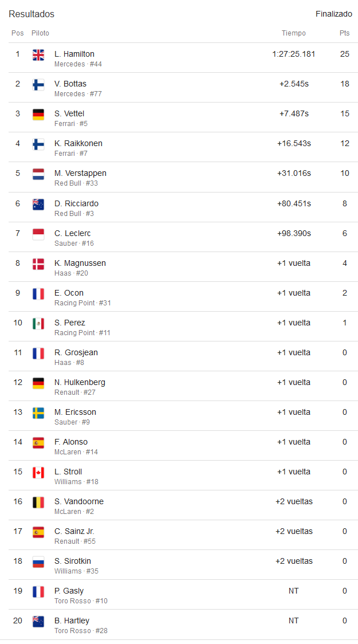Select the F. Alonso driver name
Image resolution: width=358 pixels, height=644 pixels.
[71, 442]
